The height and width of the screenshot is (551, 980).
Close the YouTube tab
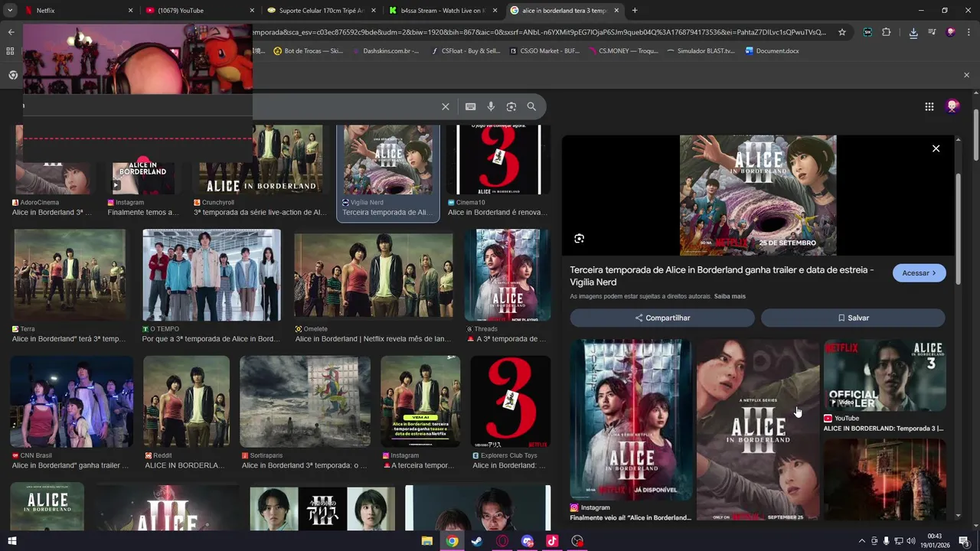pos(252,11)
